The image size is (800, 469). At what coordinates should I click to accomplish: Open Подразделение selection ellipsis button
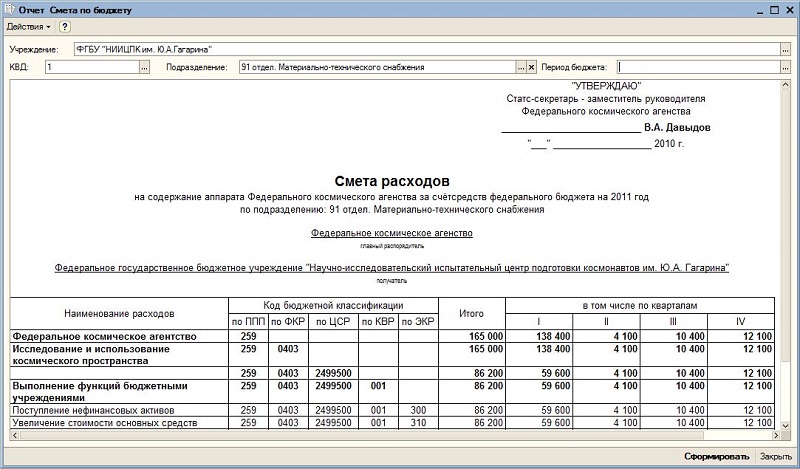(x=520, y=67)
